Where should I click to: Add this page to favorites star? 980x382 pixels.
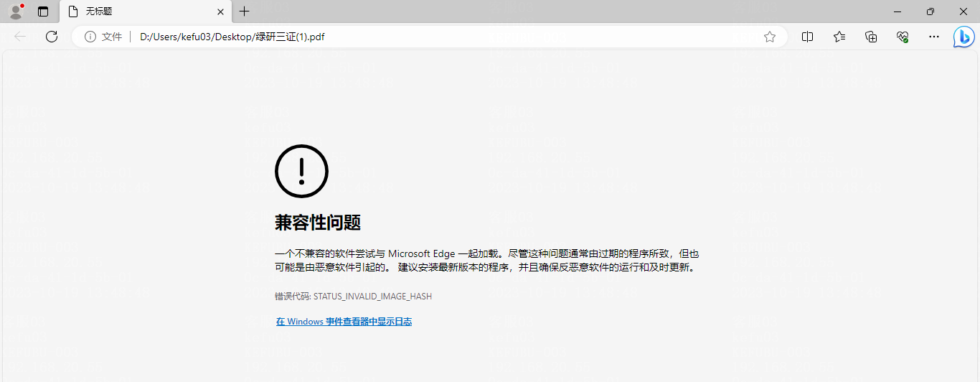coord(770,37)
